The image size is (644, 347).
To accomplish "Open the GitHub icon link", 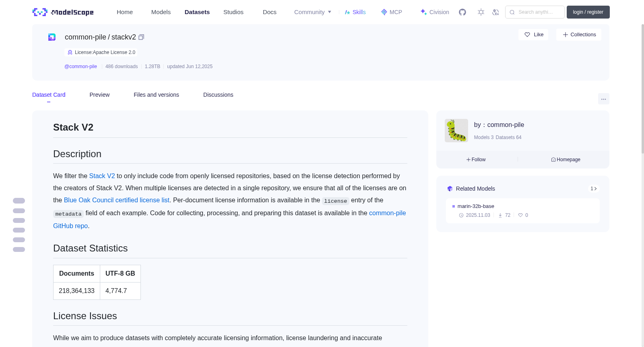I will [x=462, y=12].
